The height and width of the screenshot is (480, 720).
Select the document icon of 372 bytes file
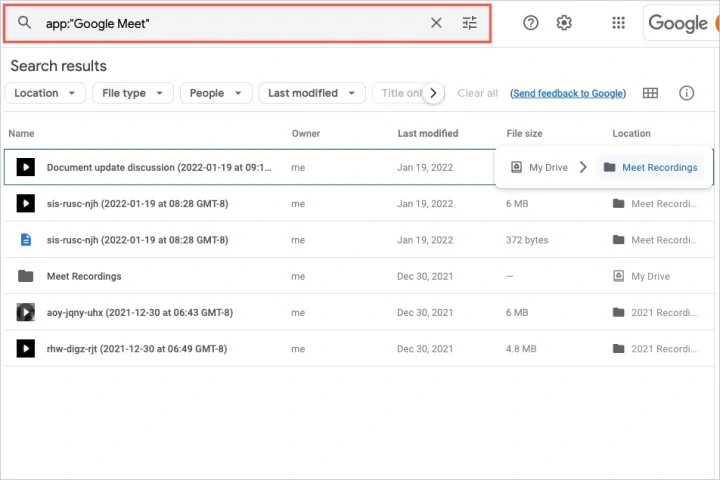26,240
